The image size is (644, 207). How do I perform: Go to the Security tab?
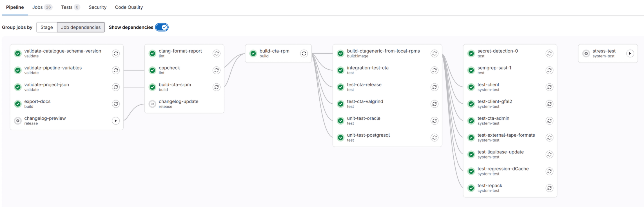(x=97, y=7)
